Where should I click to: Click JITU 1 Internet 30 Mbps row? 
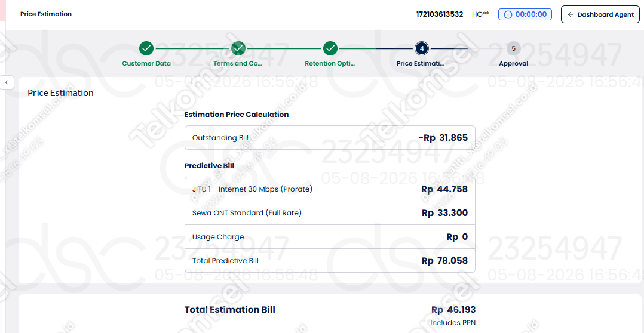coord(330,189)
